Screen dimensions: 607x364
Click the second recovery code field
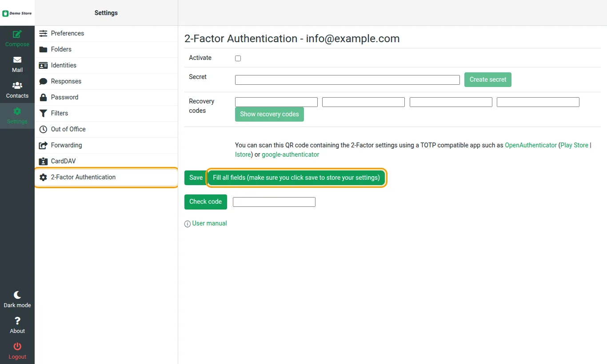pyautogui.click(x=363, y=102)
